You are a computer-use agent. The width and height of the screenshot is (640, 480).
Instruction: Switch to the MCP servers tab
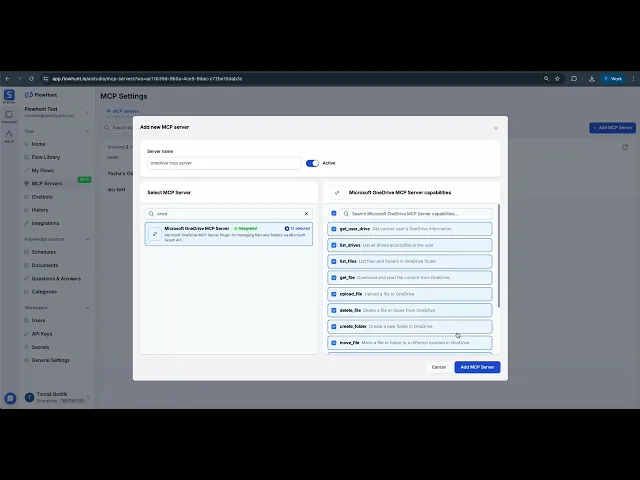click(123, 111)
